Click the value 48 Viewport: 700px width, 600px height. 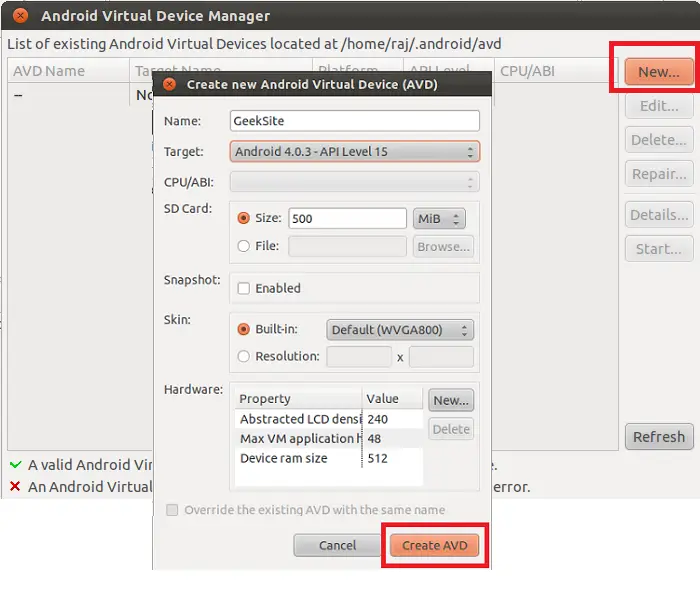click(x=374, y=439)
